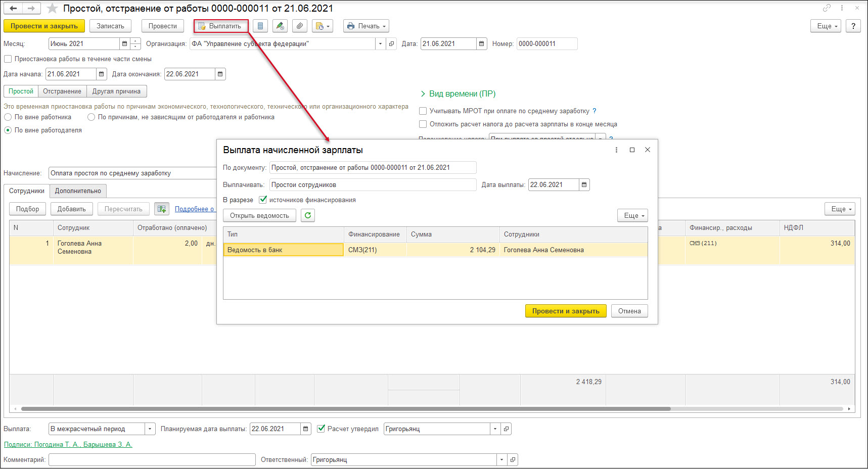Open calendar for Дата начала
Viewport: 868px width, 469px height.
(x=102, y=74)
